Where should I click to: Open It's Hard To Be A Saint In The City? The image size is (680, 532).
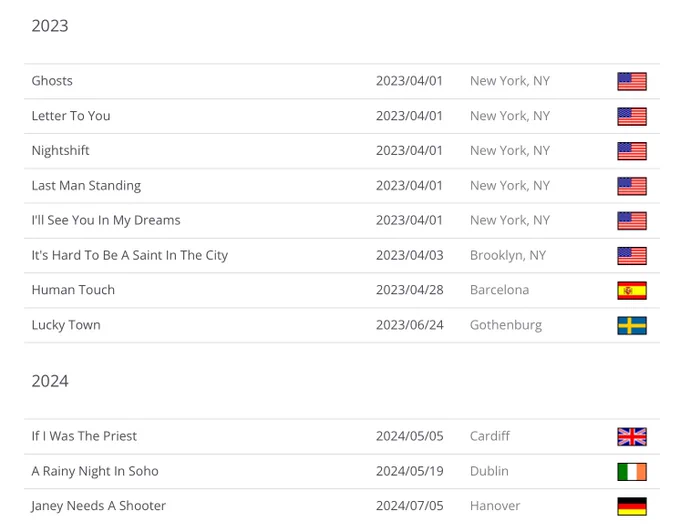point(129,255)
